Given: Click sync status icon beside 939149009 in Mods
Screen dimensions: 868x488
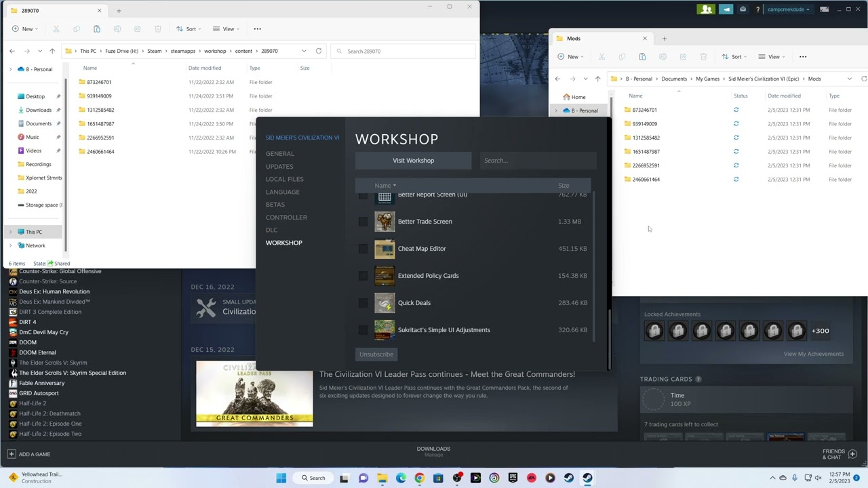Looking at the screenshot, I should pyautogui.click(x=736, y=124).
